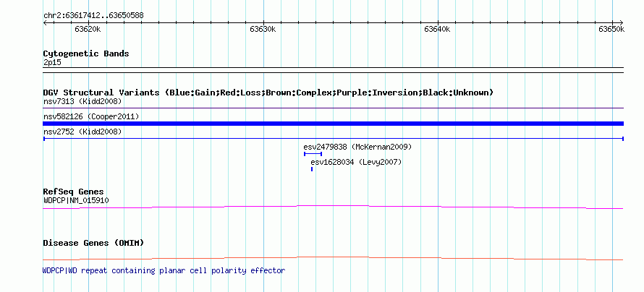Click the 63620k ruler tick label
The height and width of the screenshot is (292, 644).
[x=88, y=29]
